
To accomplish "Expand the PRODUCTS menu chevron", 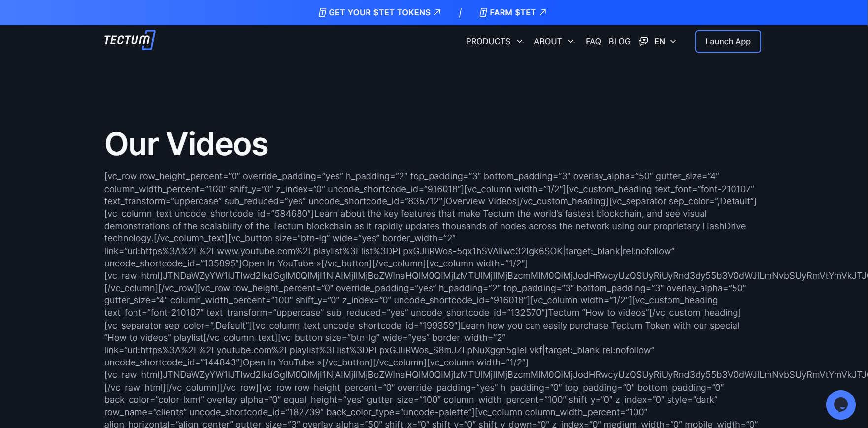I will click(520, 42).
